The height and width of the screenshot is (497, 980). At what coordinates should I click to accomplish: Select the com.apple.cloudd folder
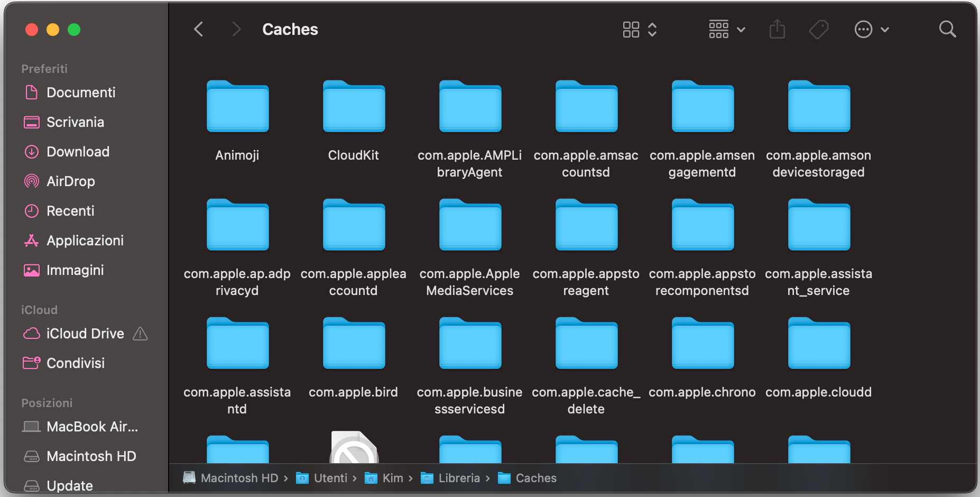819,343
